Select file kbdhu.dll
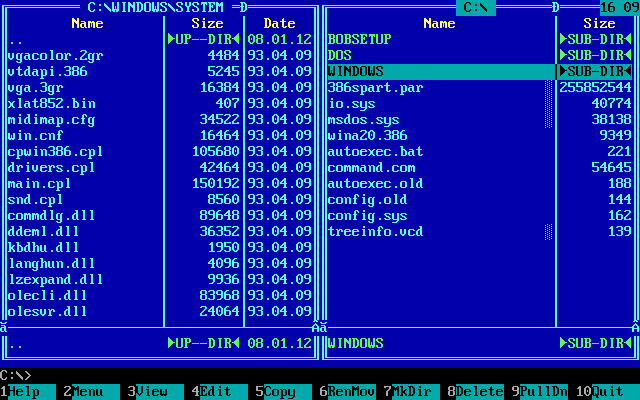The width and height of the screenshot is (640, 400). (160, 247)
